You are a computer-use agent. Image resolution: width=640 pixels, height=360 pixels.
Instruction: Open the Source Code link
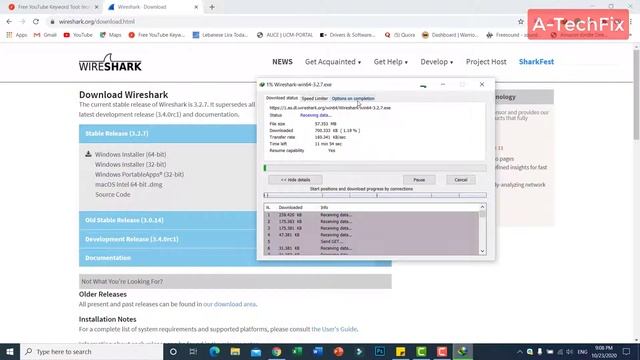tap(113, 194)
